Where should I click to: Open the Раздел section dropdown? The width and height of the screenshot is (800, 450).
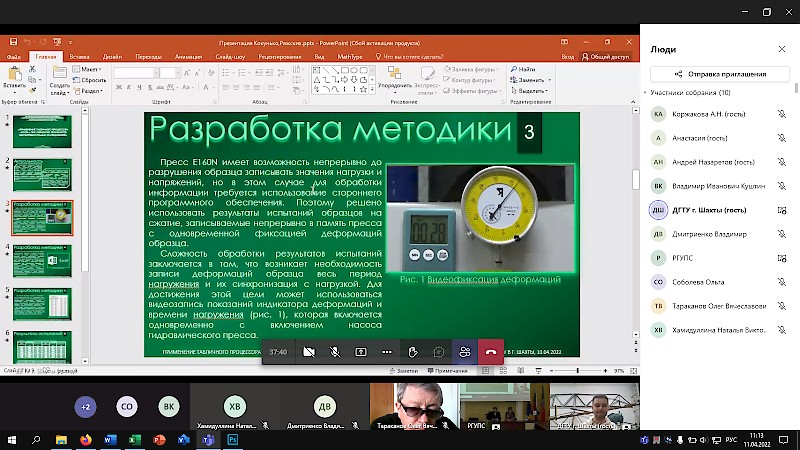click(x=92, y=90)
